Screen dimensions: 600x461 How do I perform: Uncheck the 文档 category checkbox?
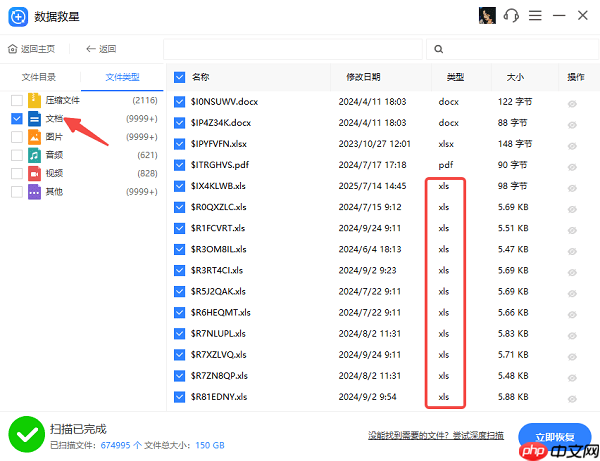click(17, 119)
